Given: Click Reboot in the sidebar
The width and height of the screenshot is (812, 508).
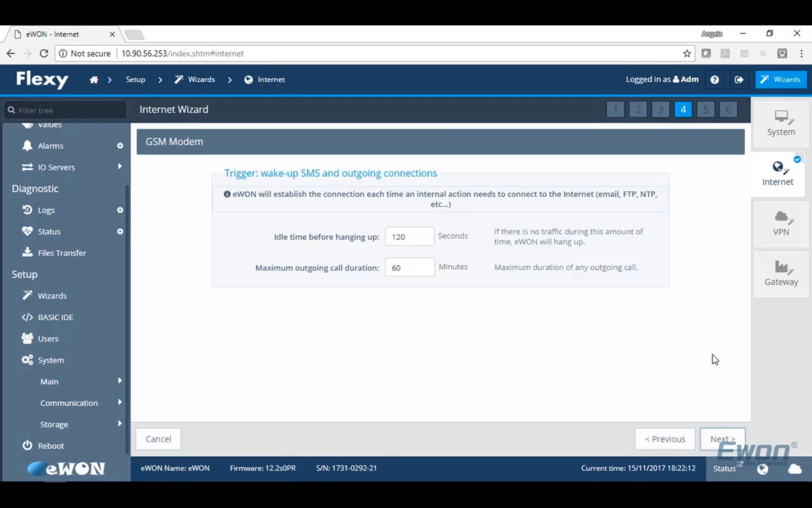Looking at the screenshot, I should click(x=51, y=446).
